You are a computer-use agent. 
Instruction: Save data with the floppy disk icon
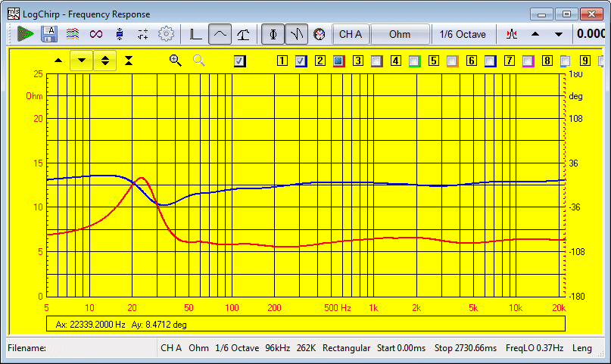(49, 34)
